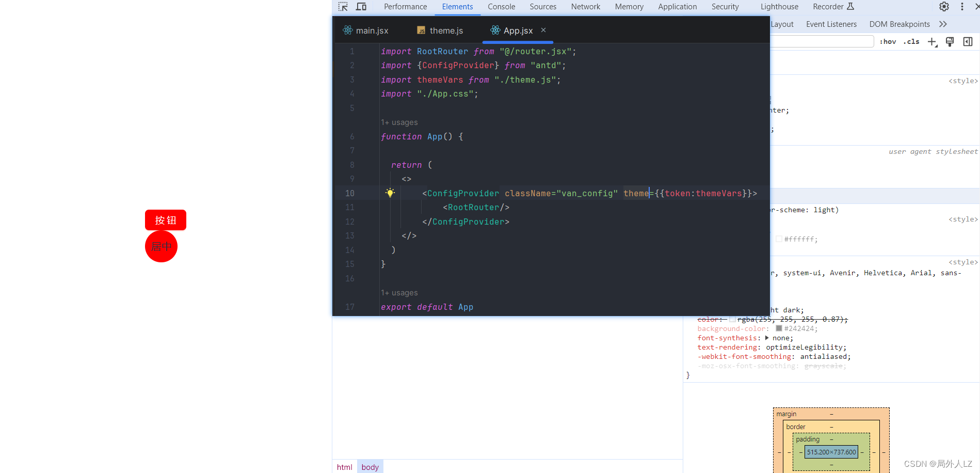Switch to the Layout sub-tab
The height and width of the screenshot is (473, 980).
tap(782, 24)
